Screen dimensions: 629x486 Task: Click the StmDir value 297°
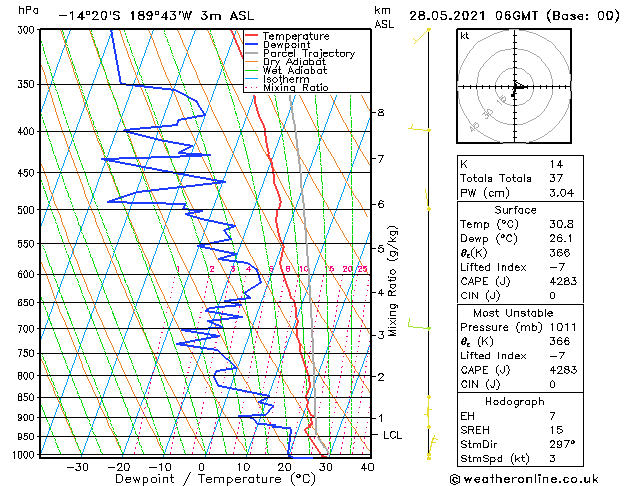coord(562,444)
